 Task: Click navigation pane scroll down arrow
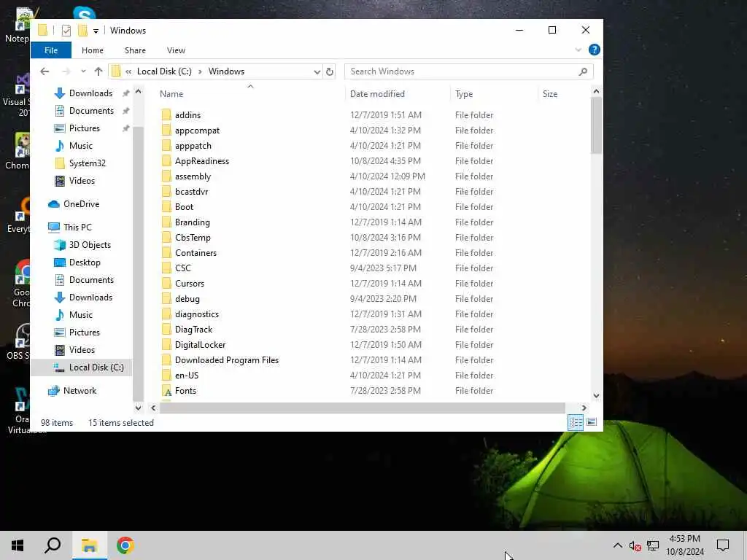(x=138, y=408)
